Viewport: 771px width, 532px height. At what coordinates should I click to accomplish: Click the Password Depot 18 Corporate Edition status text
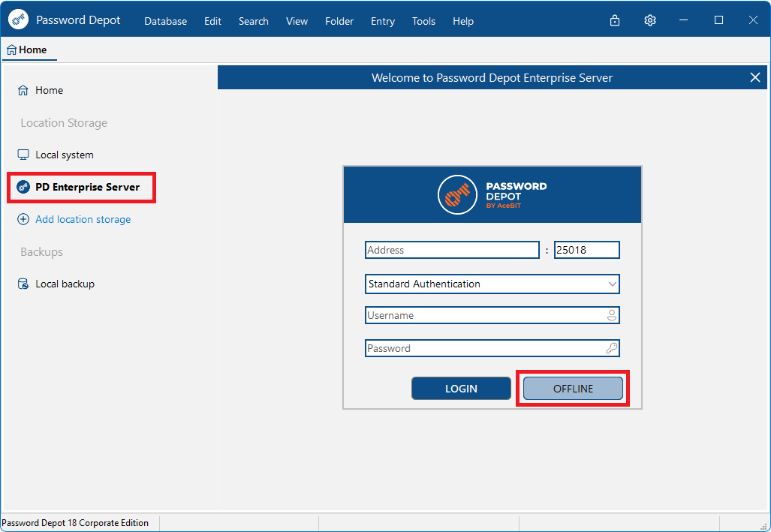75,523
